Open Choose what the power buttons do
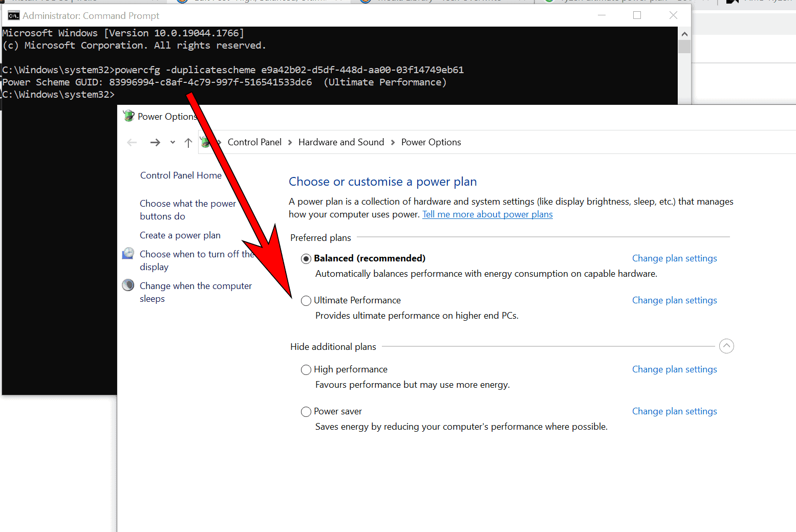This screenshot has width=796, height=532. click(x=188, y=210)
